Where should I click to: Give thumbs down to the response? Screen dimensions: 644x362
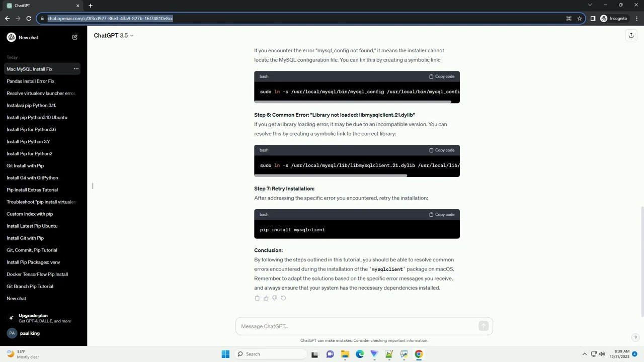click(x=274, y=298)
